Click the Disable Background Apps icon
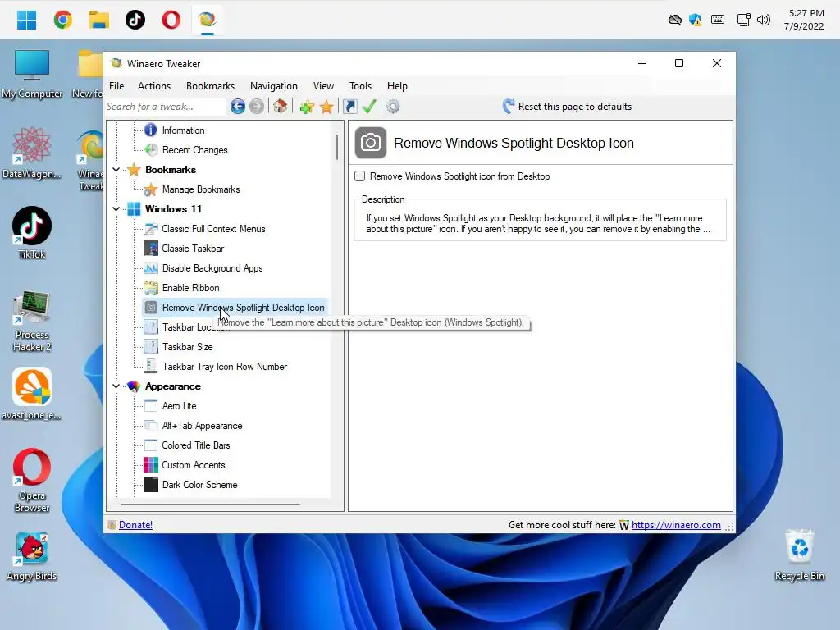Viewport: 840px width, 630px height. point(151,268)
